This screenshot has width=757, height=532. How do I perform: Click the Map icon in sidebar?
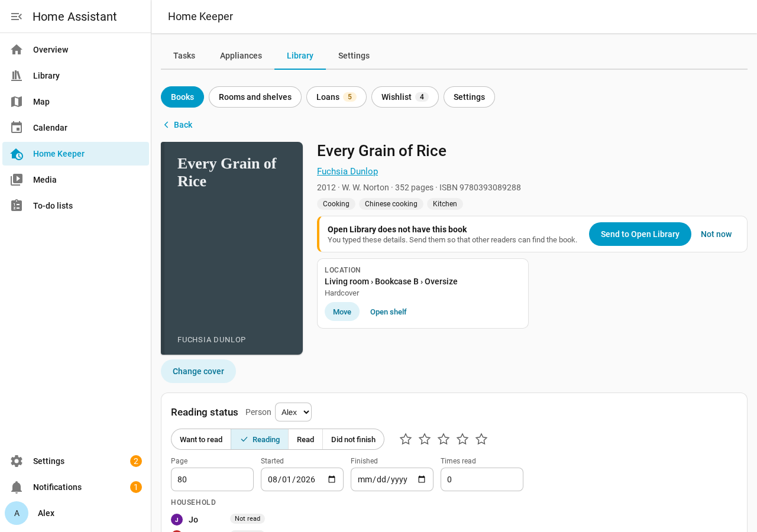point(17,102)
